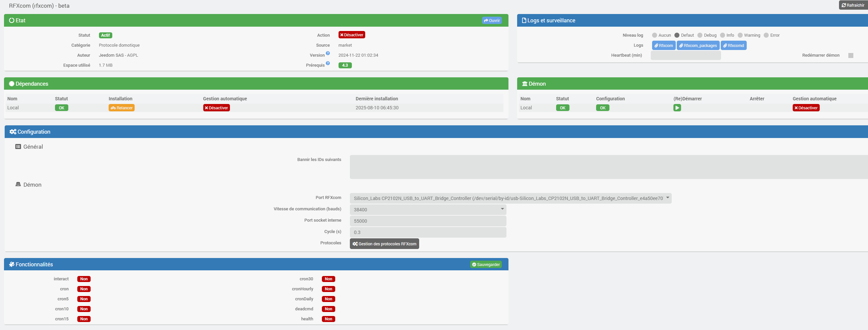868x330 pixels.
Task: Select the Aucun log level
Action: coord(654,35)
